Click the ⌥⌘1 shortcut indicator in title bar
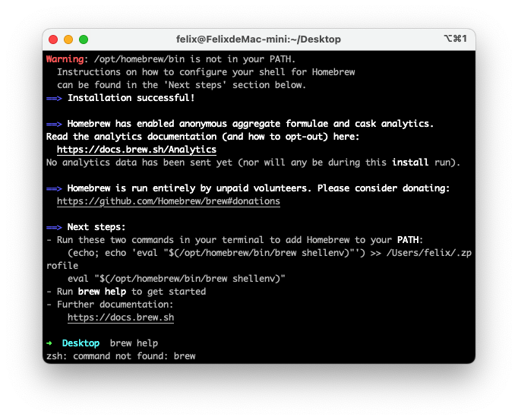518x420 pixels. click(455, 39)
